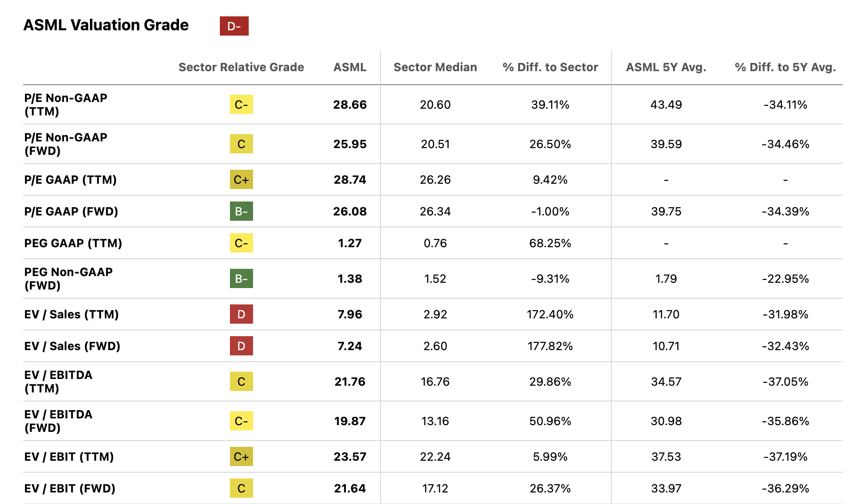The width and height of the screenshot is (864, 504).
Task: Click the % Diff. to 5Y Avg. header
Action: [785, 67]
